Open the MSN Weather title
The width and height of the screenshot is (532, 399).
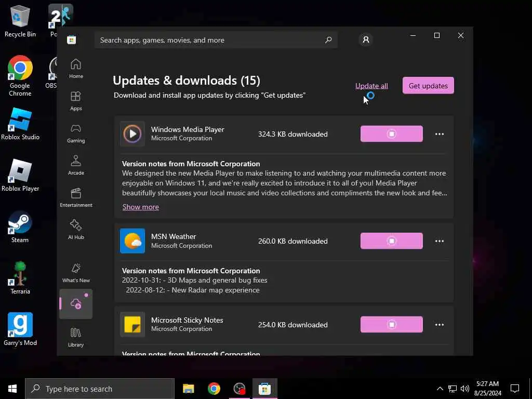(x=174, y=236)
